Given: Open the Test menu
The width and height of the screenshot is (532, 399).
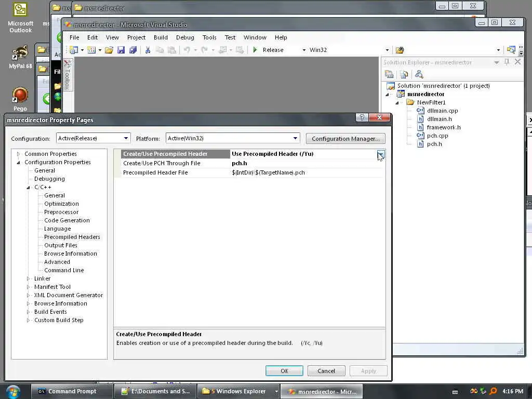Looking at the screenshot, I should click(230, 37).
